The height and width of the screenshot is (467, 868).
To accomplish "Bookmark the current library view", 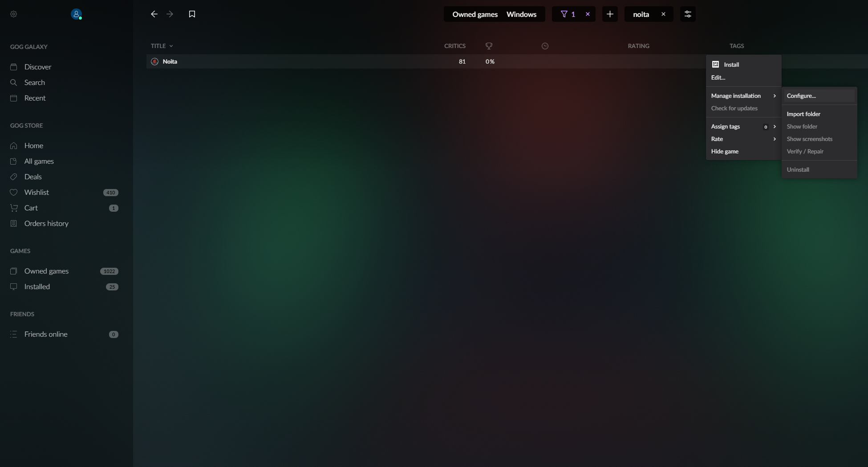I will [192, 14].
